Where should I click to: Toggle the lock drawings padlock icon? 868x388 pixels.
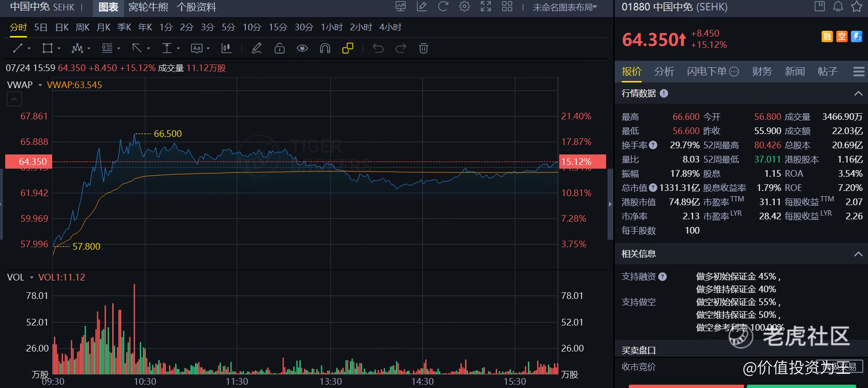click(x=279, y=48)
